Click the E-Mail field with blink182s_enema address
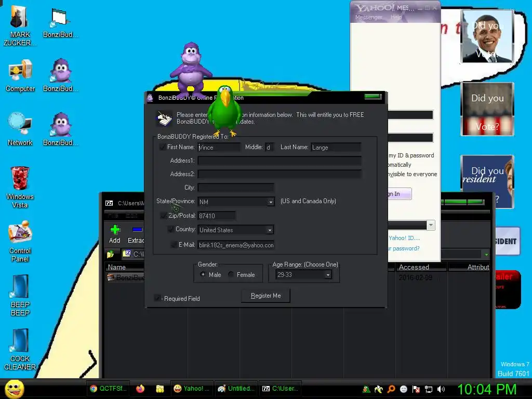Image resolution: width=532 pixels, height=399 pixels. pyautogui.click(x=236, y=245)
